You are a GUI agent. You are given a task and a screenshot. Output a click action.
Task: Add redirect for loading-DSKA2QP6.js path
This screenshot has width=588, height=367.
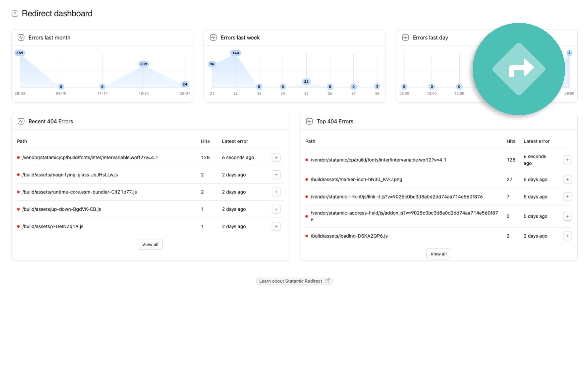point(567,236)
